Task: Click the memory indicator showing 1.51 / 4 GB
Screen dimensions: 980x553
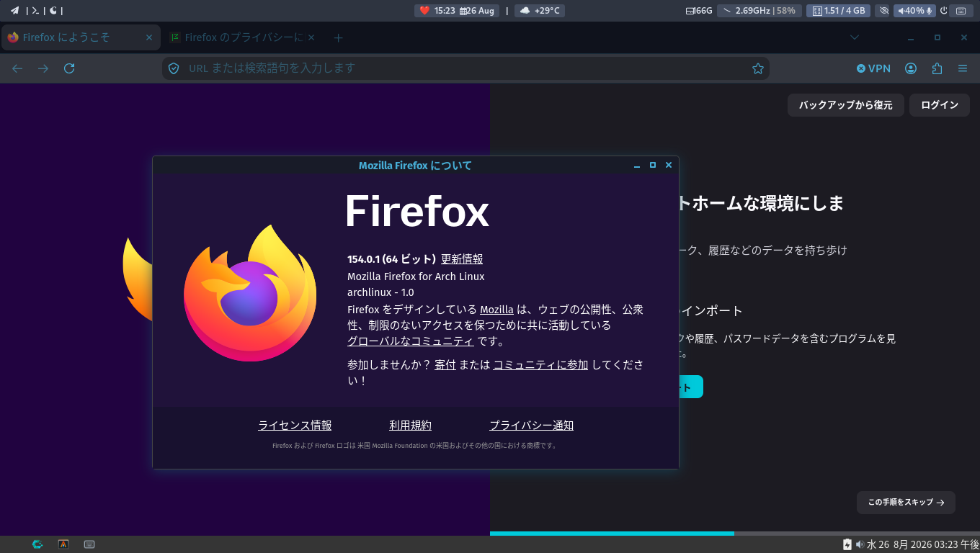Action: [x=838, y=11]
